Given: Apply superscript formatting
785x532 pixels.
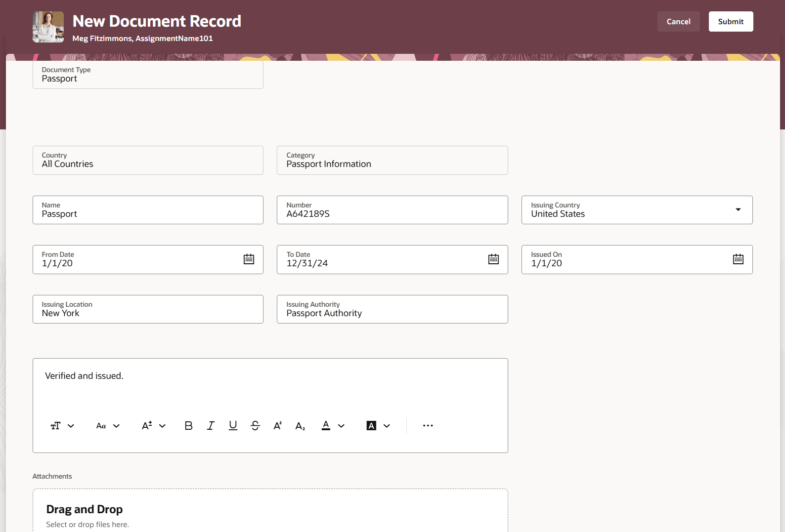Looking at the screenshot, I should 278,426.
